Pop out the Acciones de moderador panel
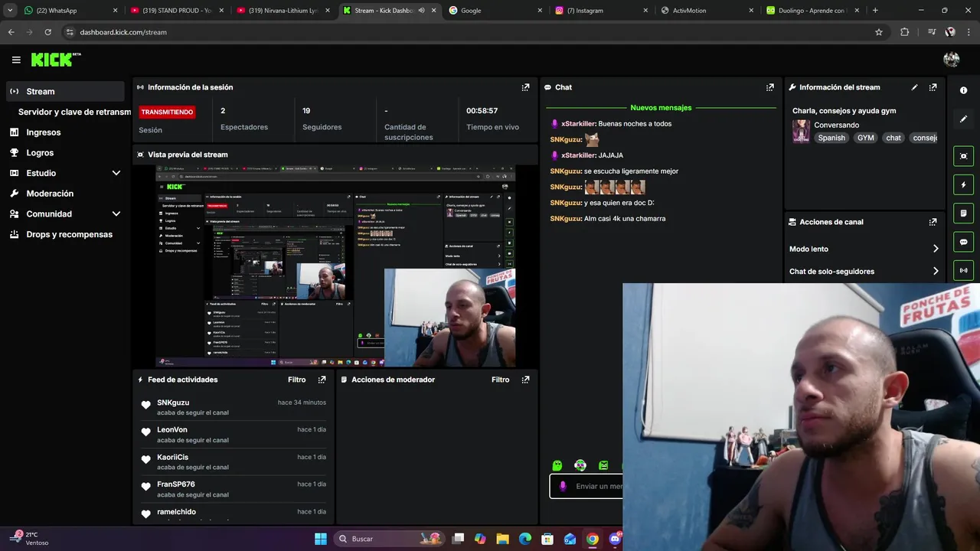 [525, 380]
